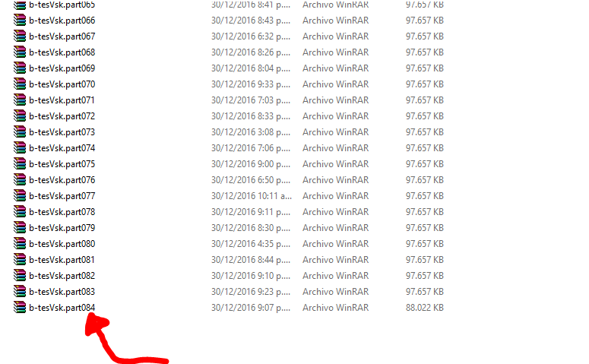Click the archive icon for b-tesVsk.part070
Viewport: 589px width, 364px height.
pos(20,84)
